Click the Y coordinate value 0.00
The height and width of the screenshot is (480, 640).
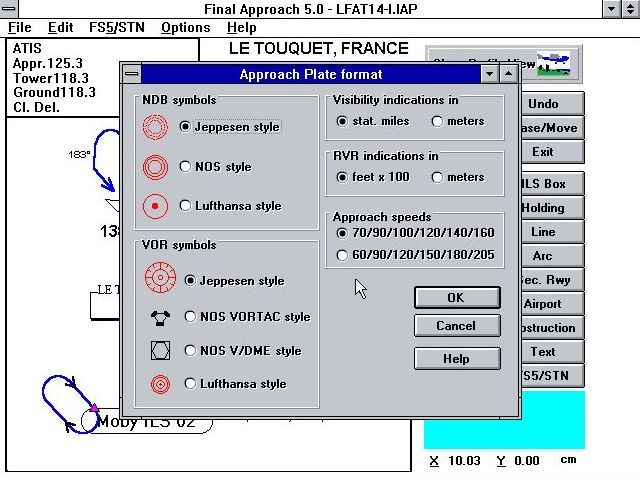(x=527, y=460)
